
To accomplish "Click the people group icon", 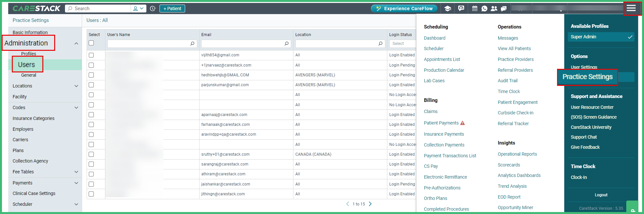I will (x=494, y=9).
